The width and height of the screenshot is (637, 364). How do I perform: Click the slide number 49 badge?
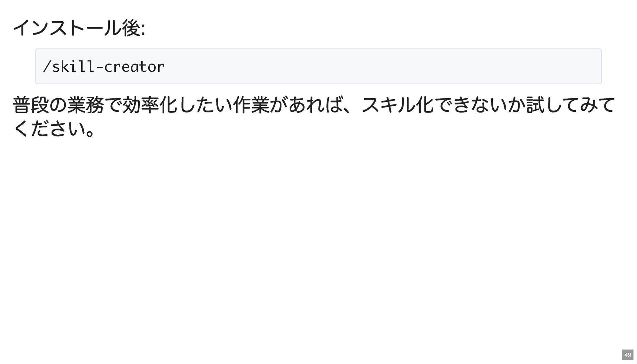627,355
